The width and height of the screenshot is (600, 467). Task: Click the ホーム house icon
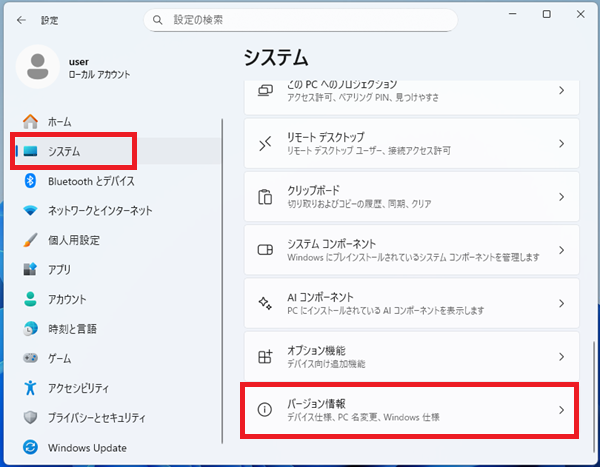(x=30, y=122)
